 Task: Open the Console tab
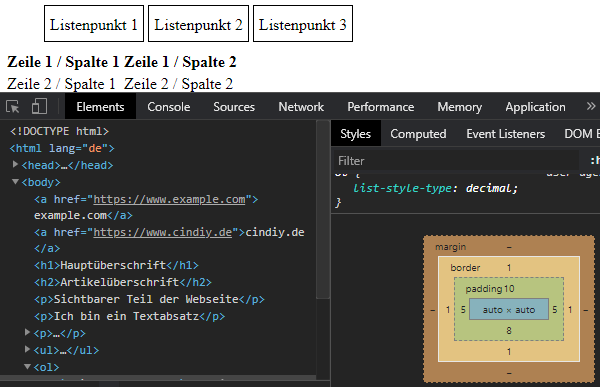point(169,107)
